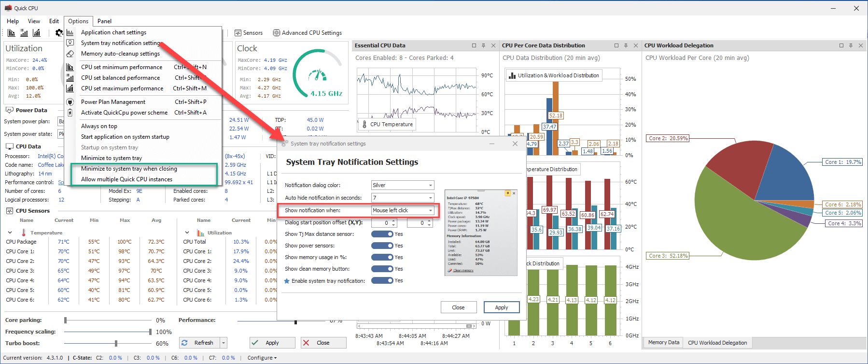Open the Configure dropdown in status bar

click(x=262, y=358)
